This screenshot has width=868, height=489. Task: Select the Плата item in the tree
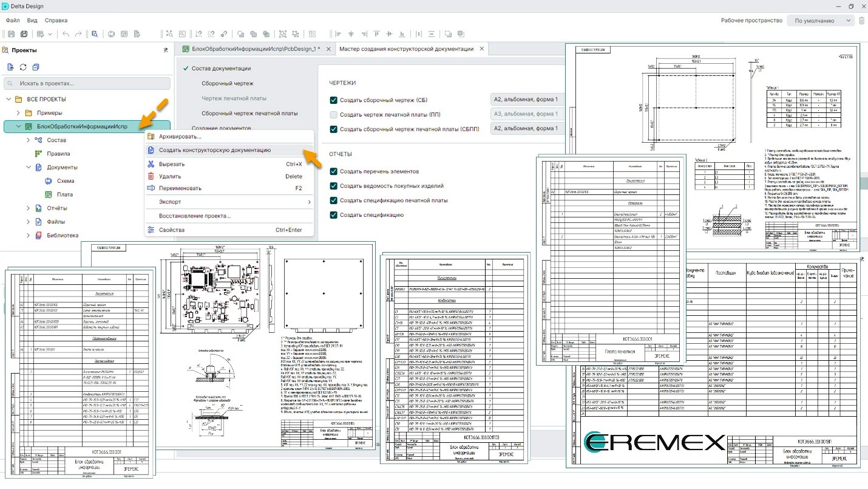click(x=65, y=194)
